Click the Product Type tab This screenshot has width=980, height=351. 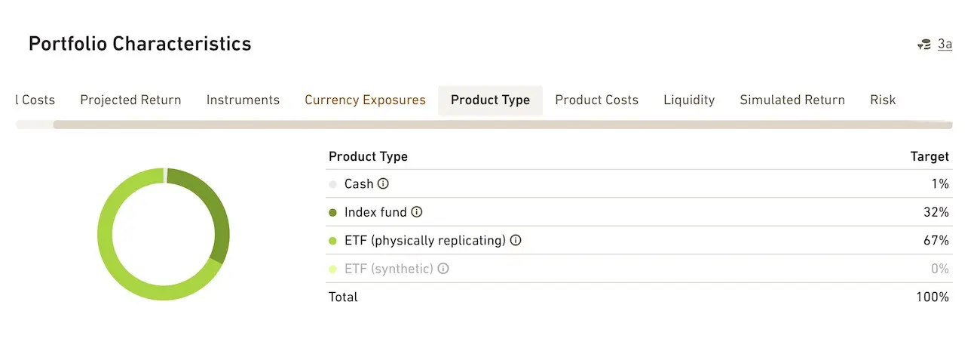click(490, 100)
